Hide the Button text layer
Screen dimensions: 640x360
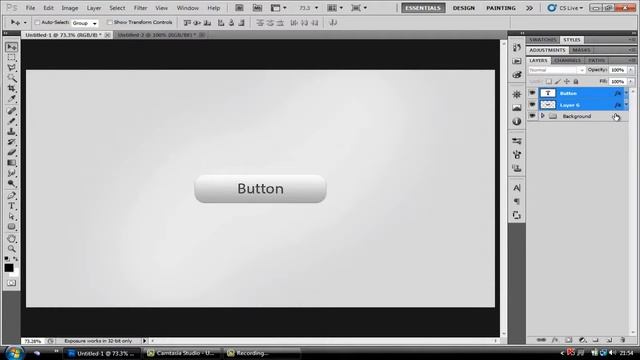coord(532,93)
